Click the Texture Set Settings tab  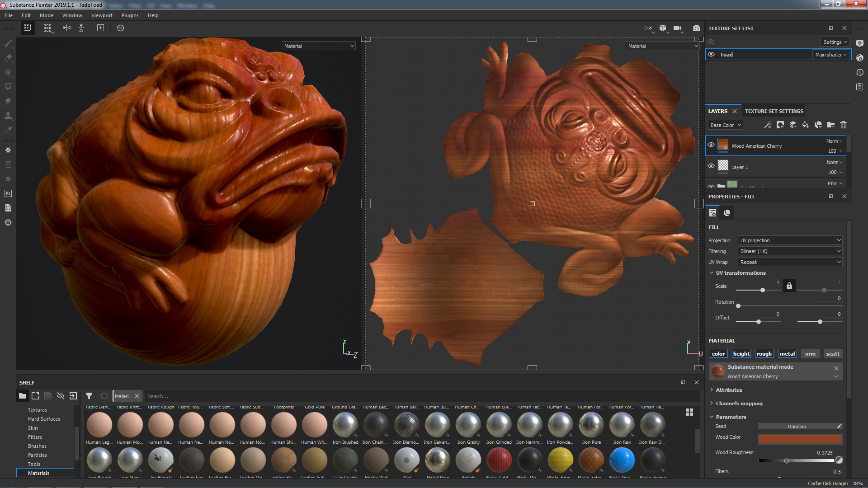774,111
